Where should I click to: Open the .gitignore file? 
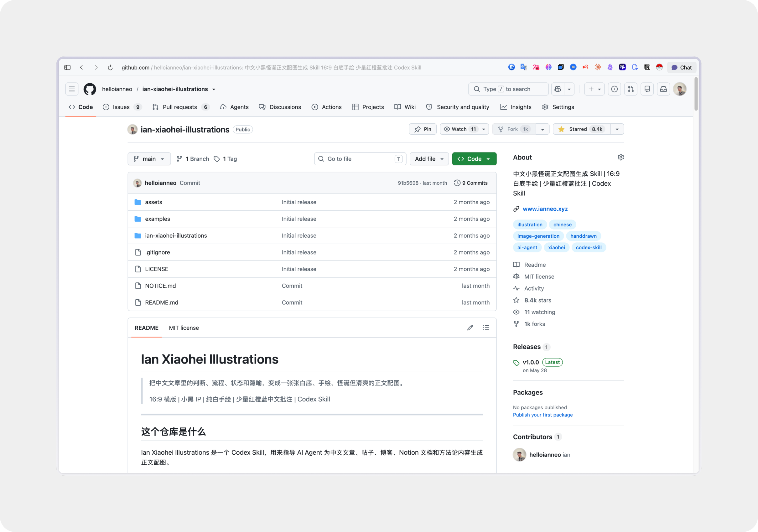(158, 252)
